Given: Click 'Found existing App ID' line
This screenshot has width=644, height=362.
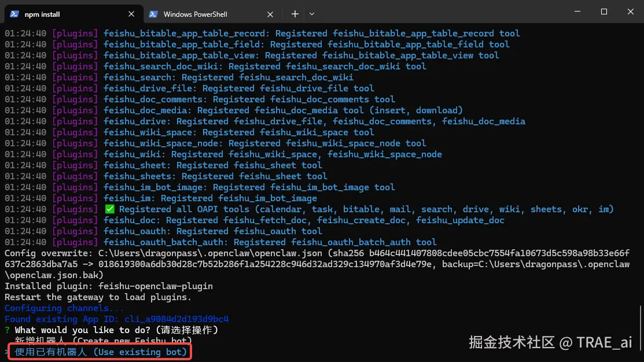Looking at the screenshot, I should point(117,319).
